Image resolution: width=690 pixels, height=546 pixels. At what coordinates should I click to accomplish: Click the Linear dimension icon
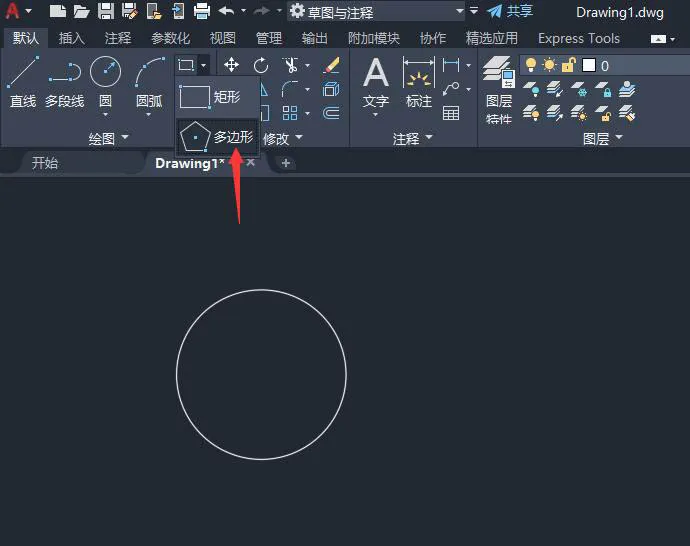coord(451,65)
